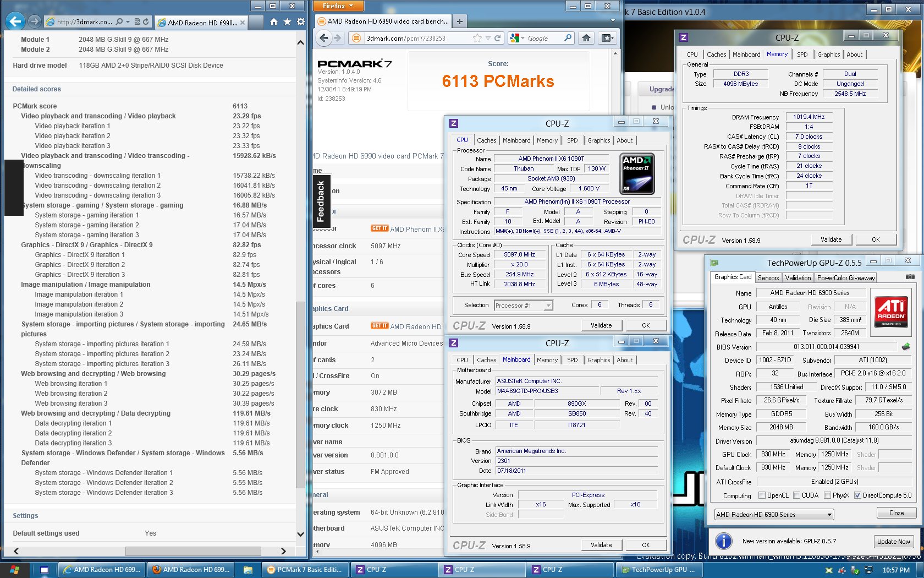Click GET IT badge beside AMD Radeon HD

pyautogui.click(x=380, y=326)
